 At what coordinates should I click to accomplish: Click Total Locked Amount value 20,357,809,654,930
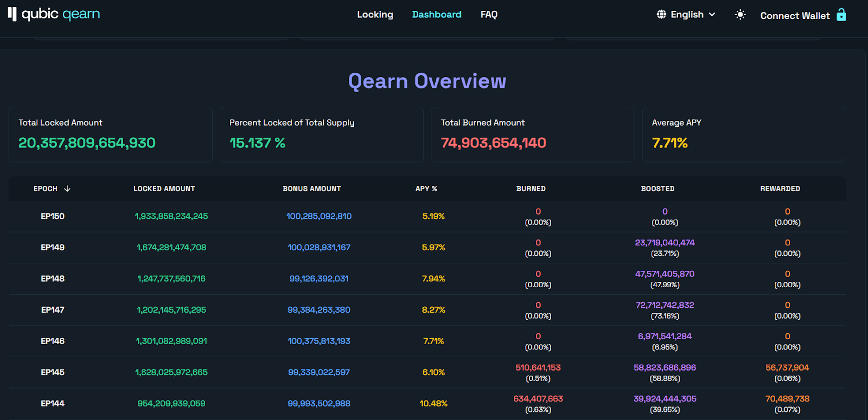pos(87,143)
